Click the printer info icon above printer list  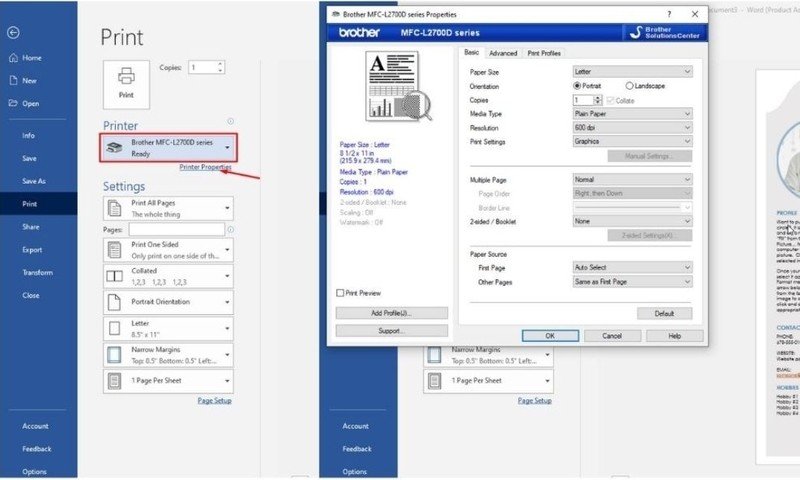click(x=231, y=120)
